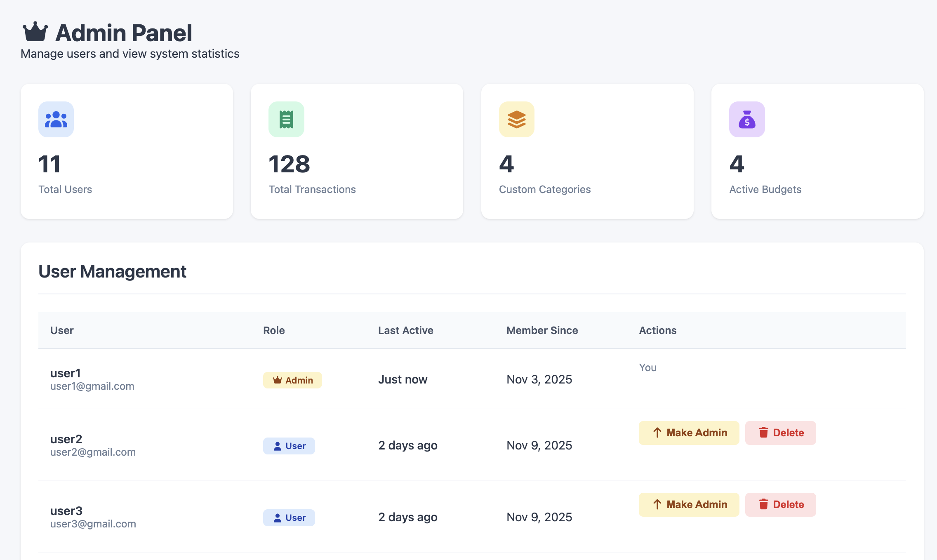Click the crown icon in user1's Admin badge
The width and height of the screenshot is (937, 560).
(277, 380)
